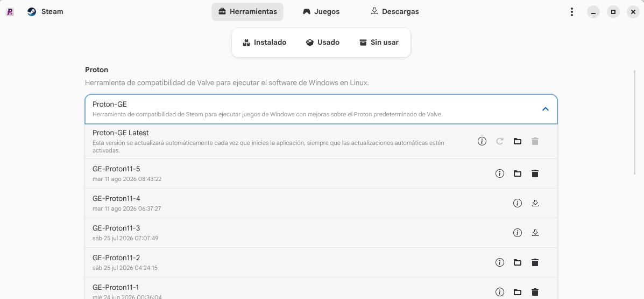The width and height of the screenshot is (644, 299).
Task: Open info for Proton-GE Latest
Action: [x=482, y=141]
